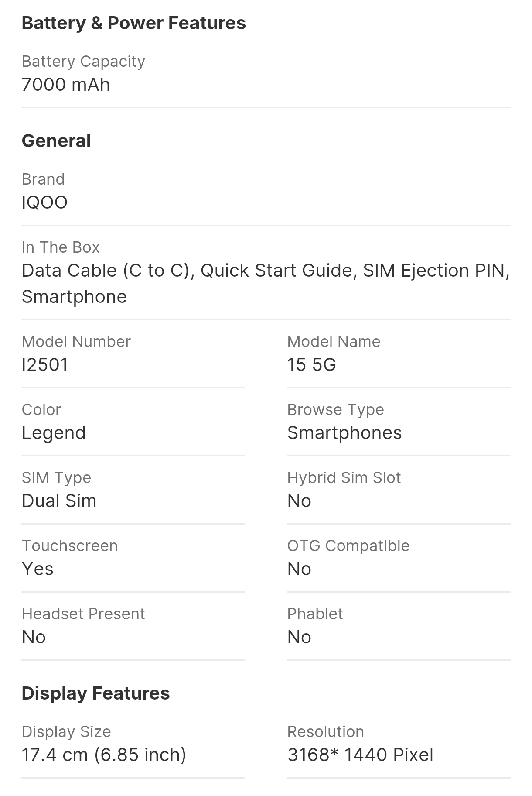
Task: Click the Hybrid Sim Slot label
Action: [344, 478]
